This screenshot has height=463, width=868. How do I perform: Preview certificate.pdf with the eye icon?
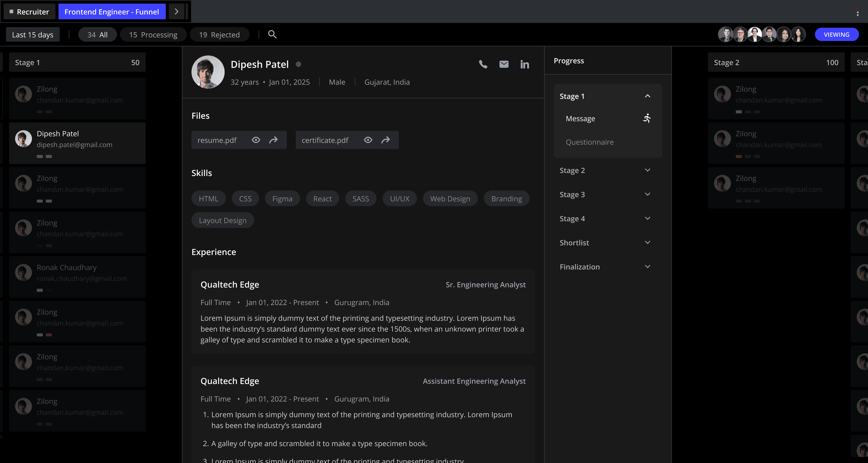pyautogui.click(x=368, y=140)
